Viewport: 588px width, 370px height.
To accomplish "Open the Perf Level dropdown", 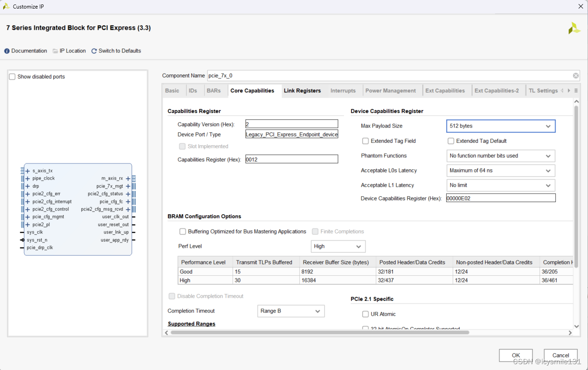I will 338,247.
